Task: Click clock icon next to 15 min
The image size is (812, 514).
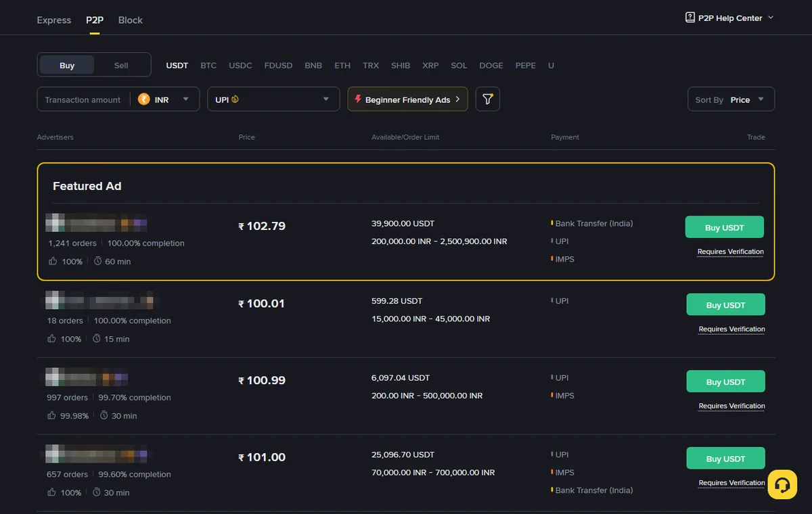Action: coord(97,338)
